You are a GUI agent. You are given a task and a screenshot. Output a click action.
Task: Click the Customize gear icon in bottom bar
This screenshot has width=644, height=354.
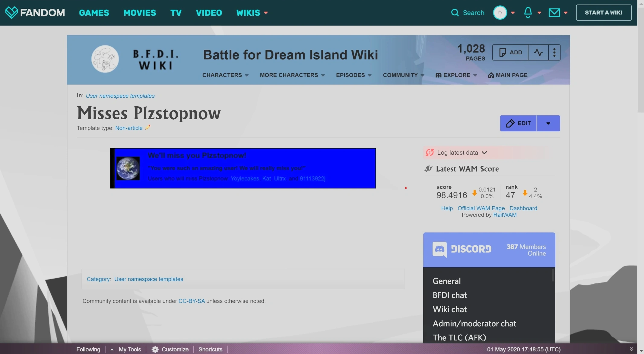[155, 349]
